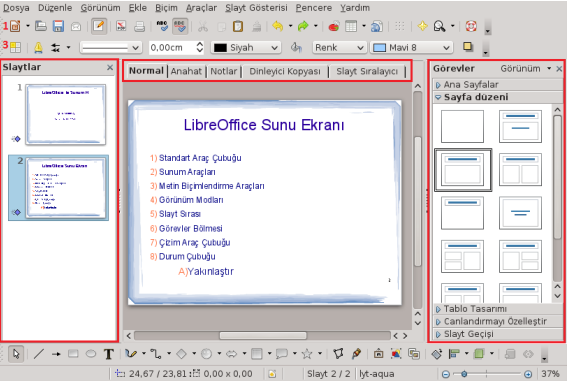Open the Navigator star icon
Image resolution: width=570 pixels, height=382 pixels.
point(422,26)
